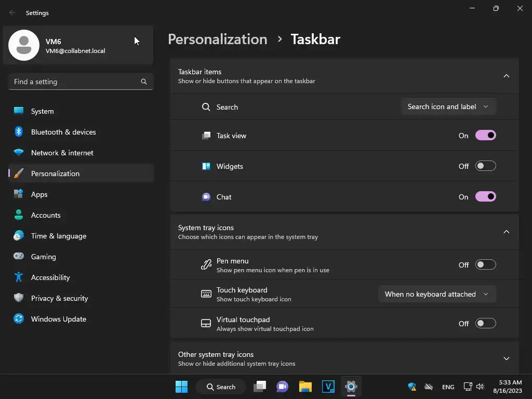This screenshot has width=532, height=399.
Task: Open the Search icon and label dropdown
Action: tap(448, 107)
